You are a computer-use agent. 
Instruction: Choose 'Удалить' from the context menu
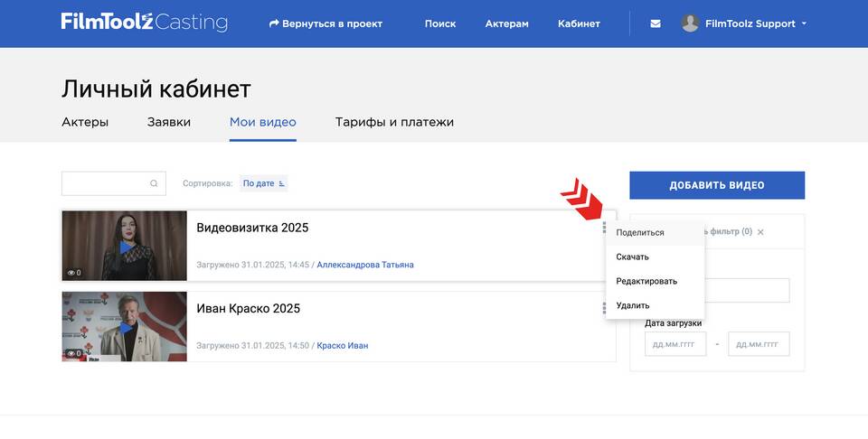pyautogui.click(x=633, y=305)
